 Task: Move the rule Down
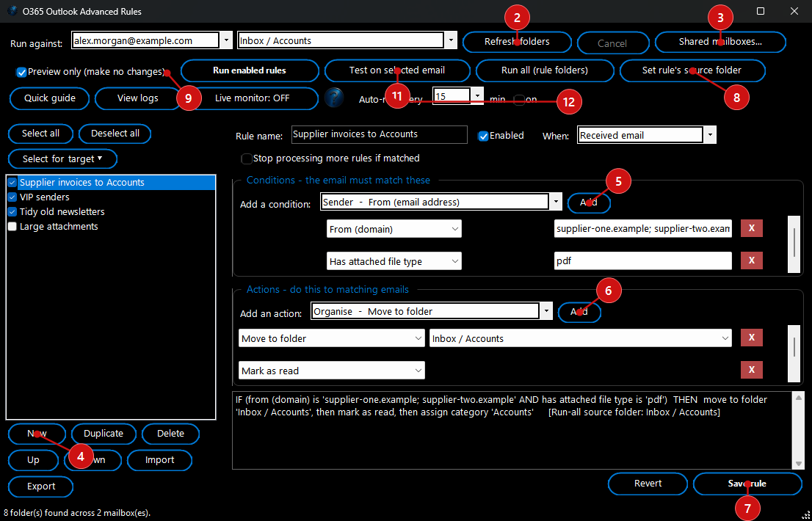click(x=93, y=460)
